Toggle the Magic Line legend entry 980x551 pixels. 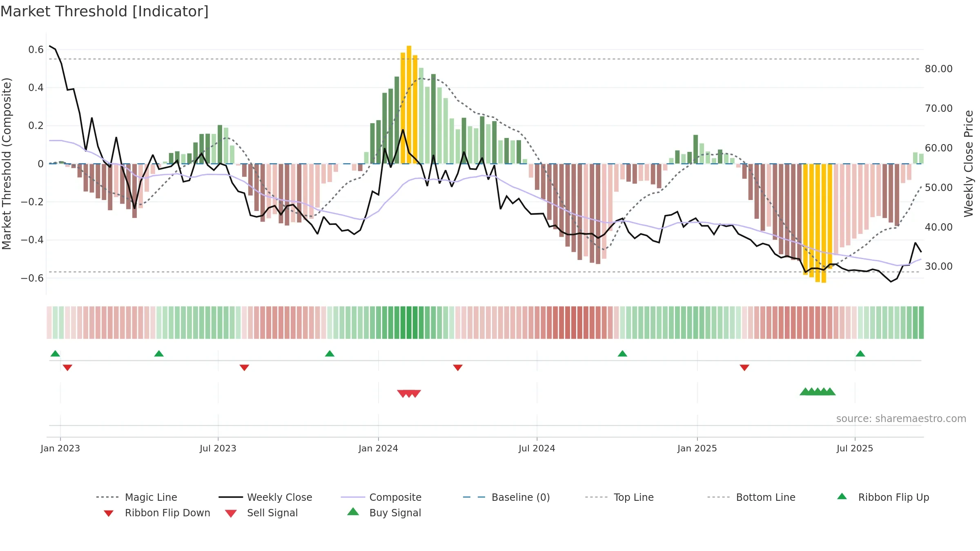(137, 497)
